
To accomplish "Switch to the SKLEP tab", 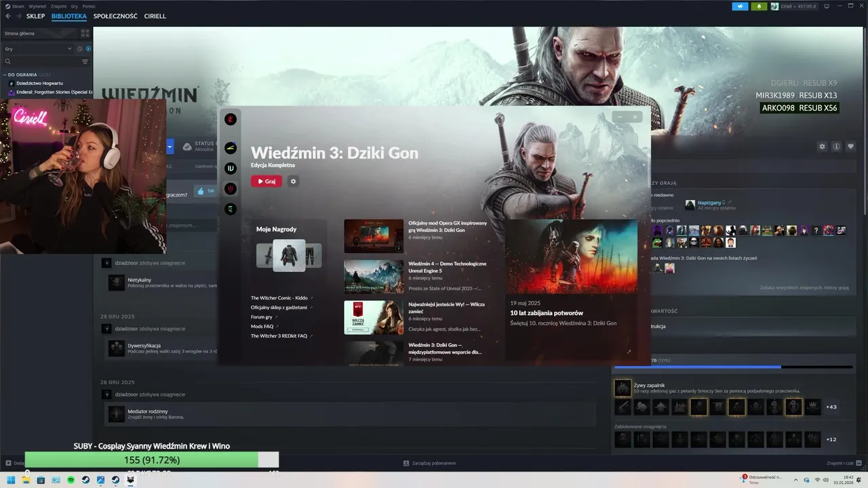I will [x=35, y=16].
